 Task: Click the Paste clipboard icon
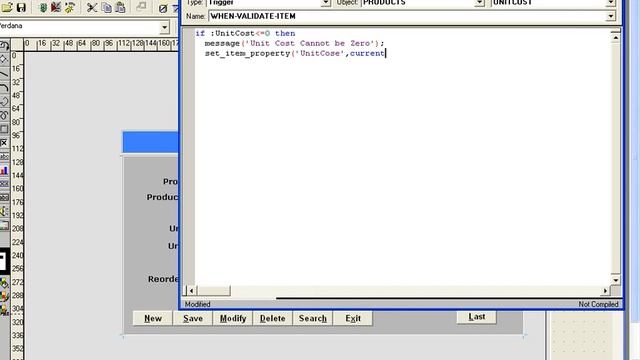120,7
